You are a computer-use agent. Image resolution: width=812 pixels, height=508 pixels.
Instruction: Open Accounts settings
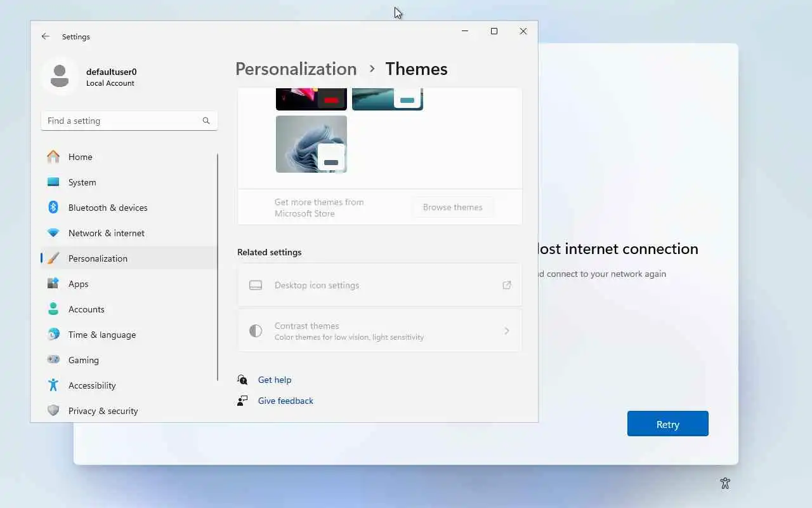click(129, 309)
